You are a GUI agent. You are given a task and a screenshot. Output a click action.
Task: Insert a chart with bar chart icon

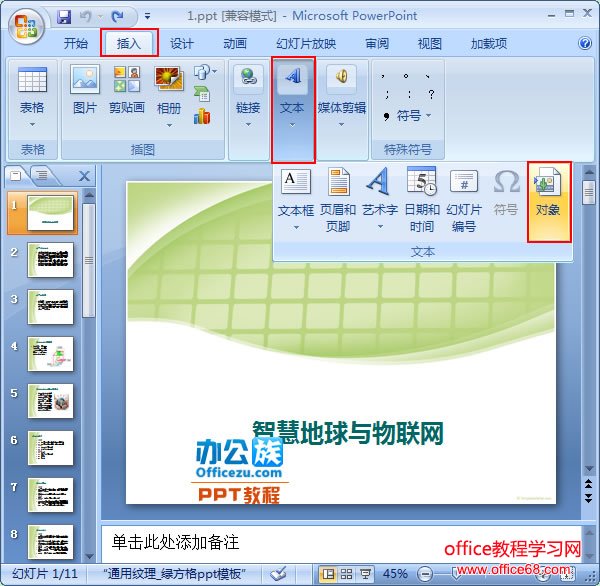pos(202,117)
